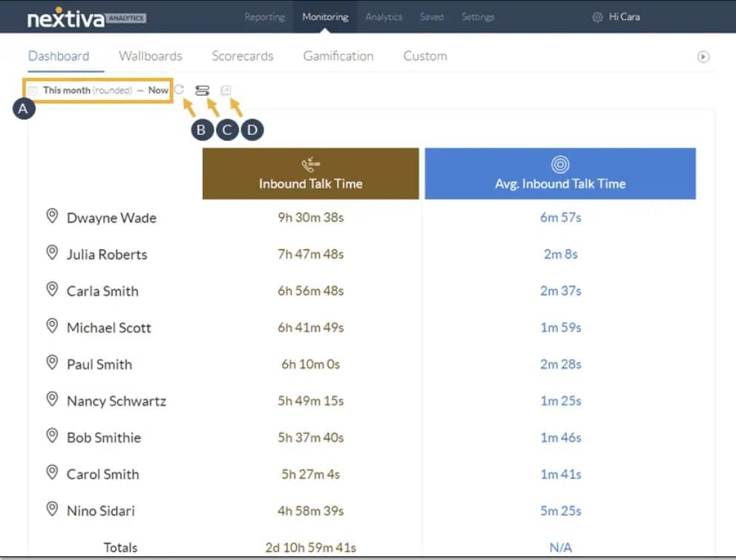Open the Saved menu
The image size is (736, 560).
432,17
